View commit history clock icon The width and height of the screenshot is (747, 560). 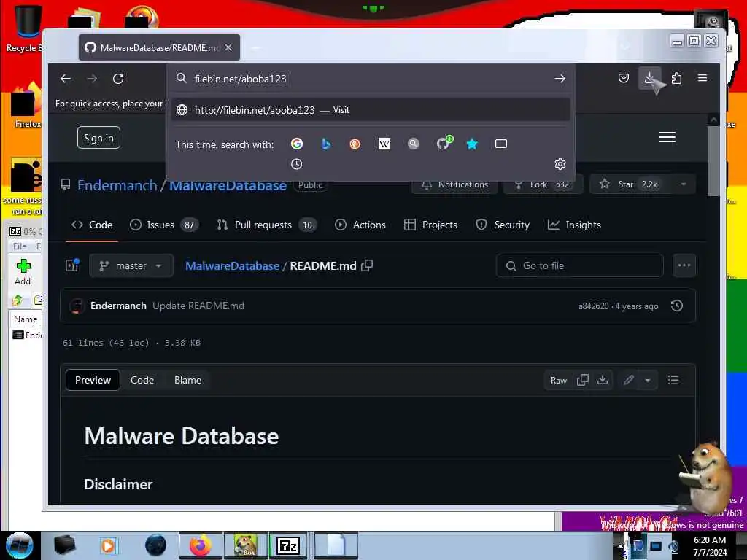point(676,306)
